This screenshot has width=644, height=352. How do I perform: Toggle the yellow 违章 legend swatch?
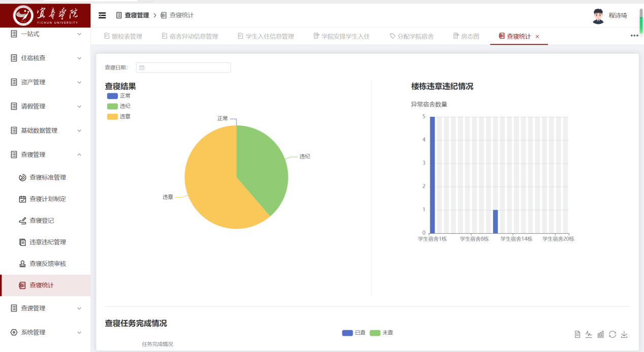(x=112, y=117)
